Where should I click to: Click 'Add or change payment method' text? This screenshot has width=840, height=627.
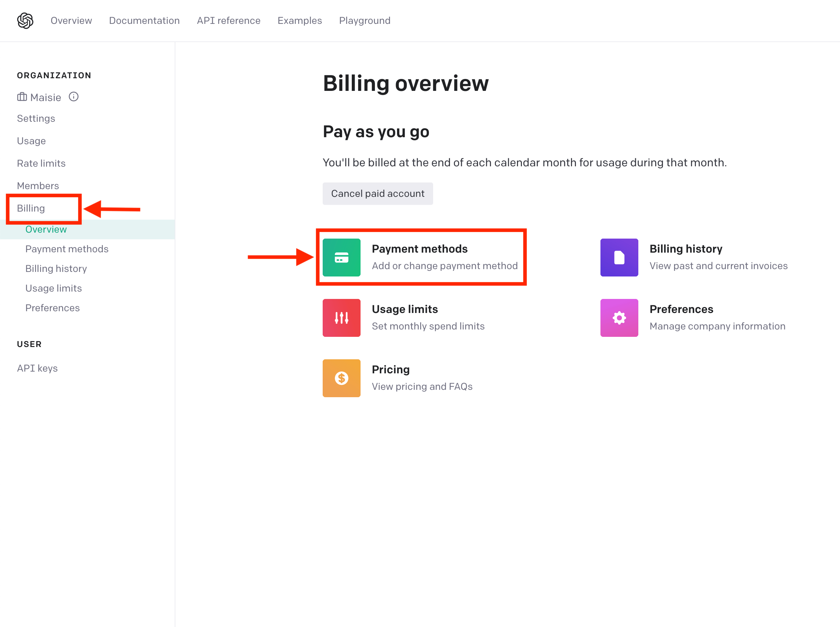(445, 266)
